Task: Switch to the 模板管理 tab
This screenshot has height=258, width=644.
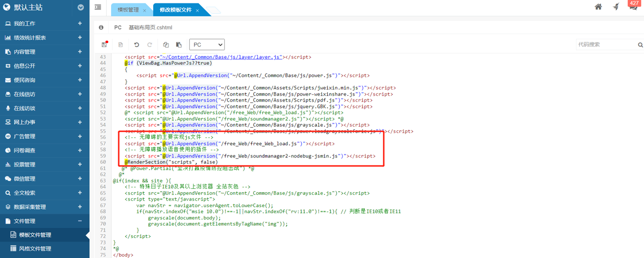Action: click(128, 10)
